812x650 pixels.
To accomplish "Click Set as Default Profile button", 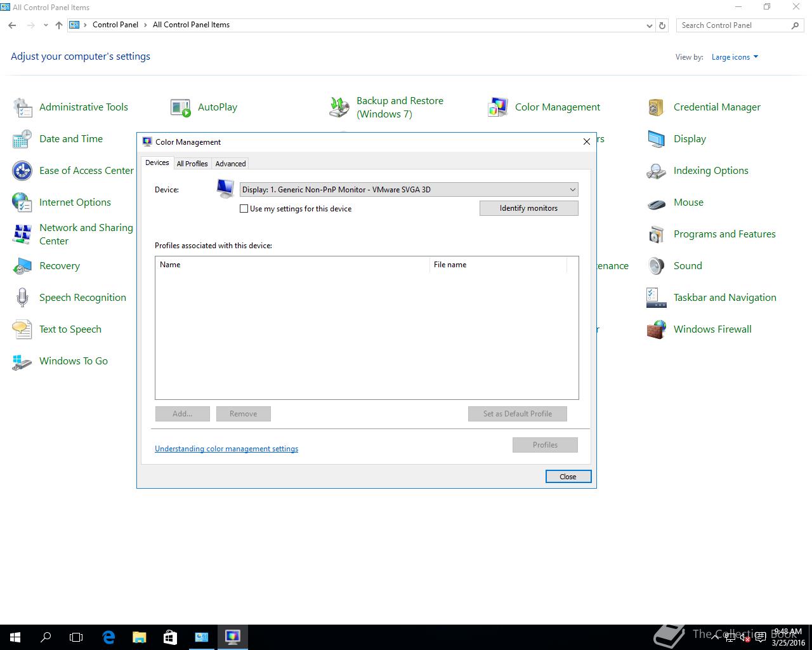I will tap(518, 414).
